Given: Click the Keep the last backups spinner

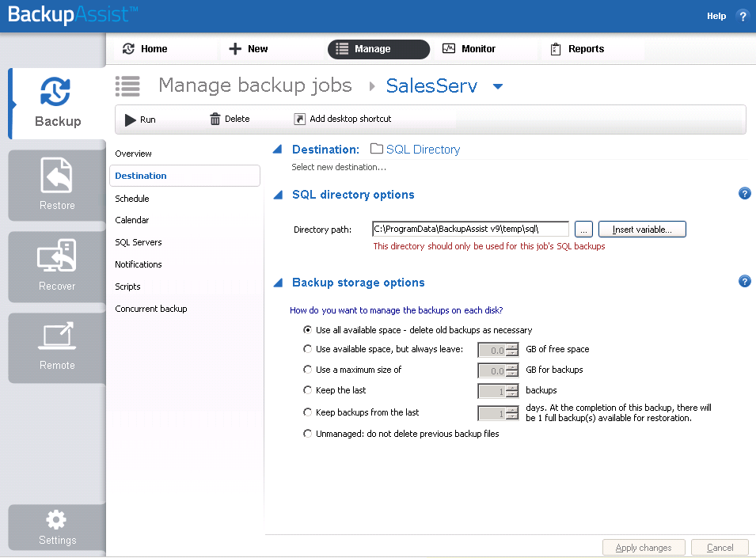Looking at the screenshot, I should pyautogui.click(x=498, y=391).
